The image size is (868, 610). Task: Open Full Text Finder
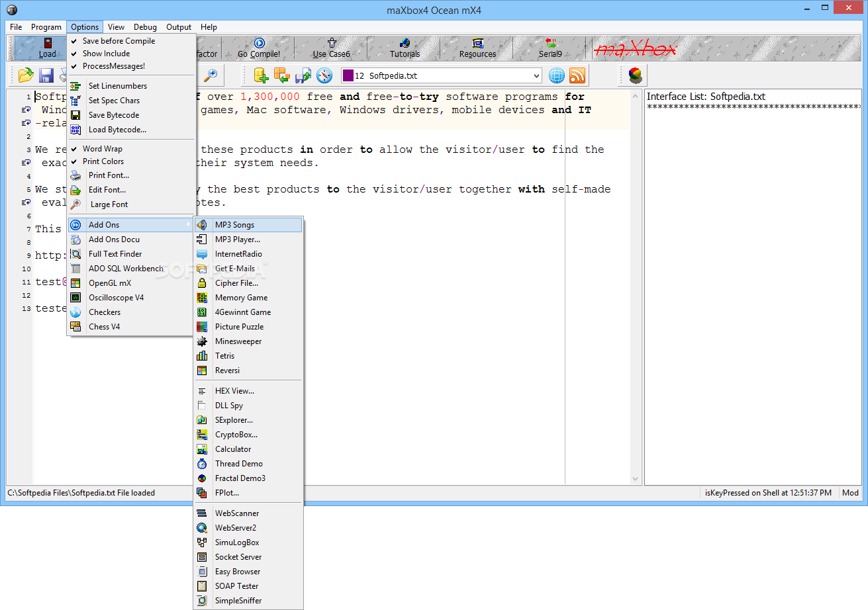[x=131, y=254]
